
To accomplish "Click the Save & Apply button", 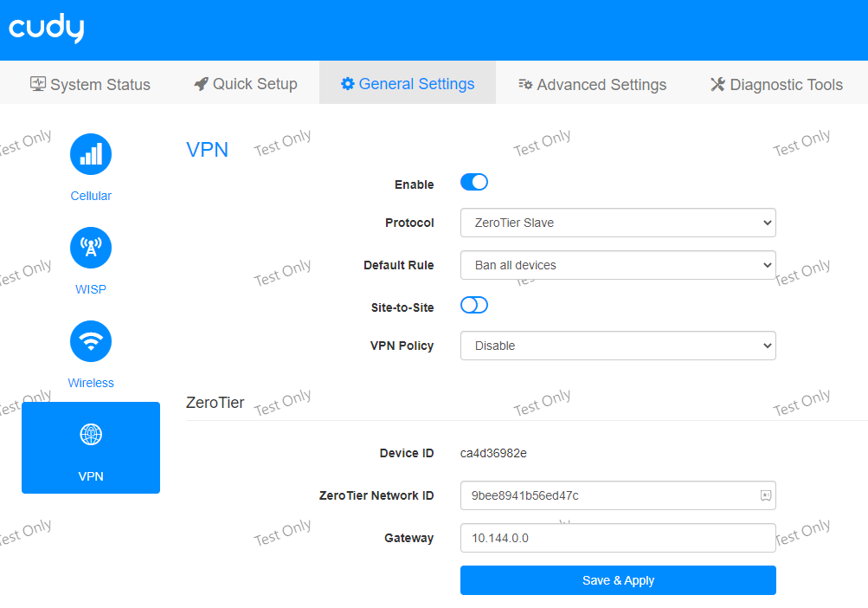I will pos(619,580).
